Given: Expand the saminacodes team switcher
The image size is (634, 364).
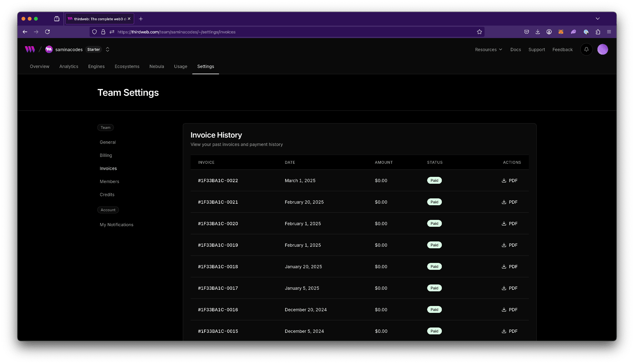Looking at the screenshot, I should pyautogui.click(x=107, y=49).
